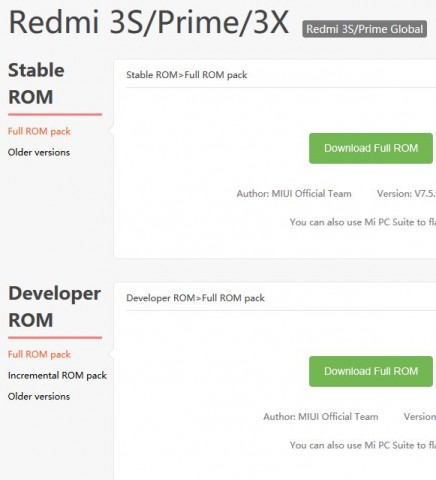Click the Redmi 3S/Prime/3X page title
This screenshot has height=480, width=436.
click(149, 22)
